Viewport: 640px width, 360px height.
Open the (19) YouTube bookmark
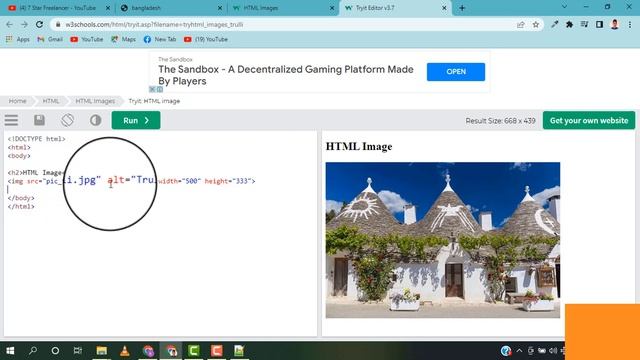[x=206, y=39]
